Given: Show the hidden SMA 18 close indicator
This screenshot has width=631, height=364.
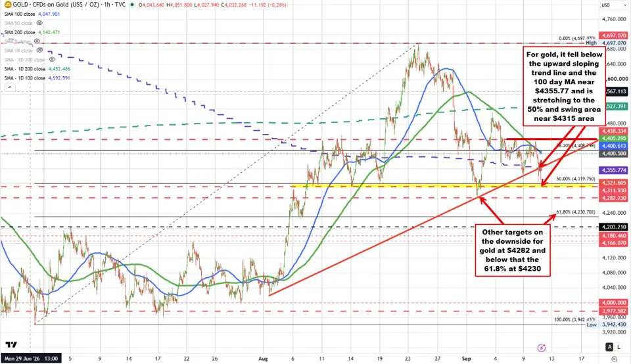Looking at the screenshot, I should (x=39, y=51).
